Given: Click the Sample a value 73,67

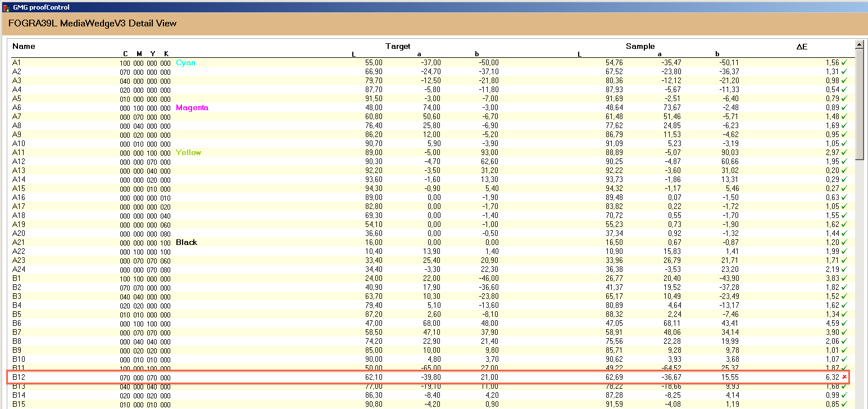Looking at the screenshot, I should tap(672, 107).
